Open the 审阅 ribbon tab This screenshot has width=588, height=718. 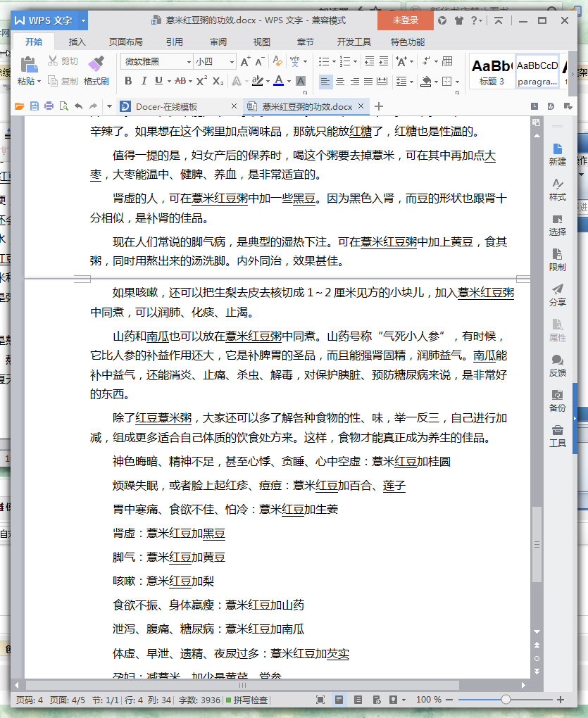218,42
